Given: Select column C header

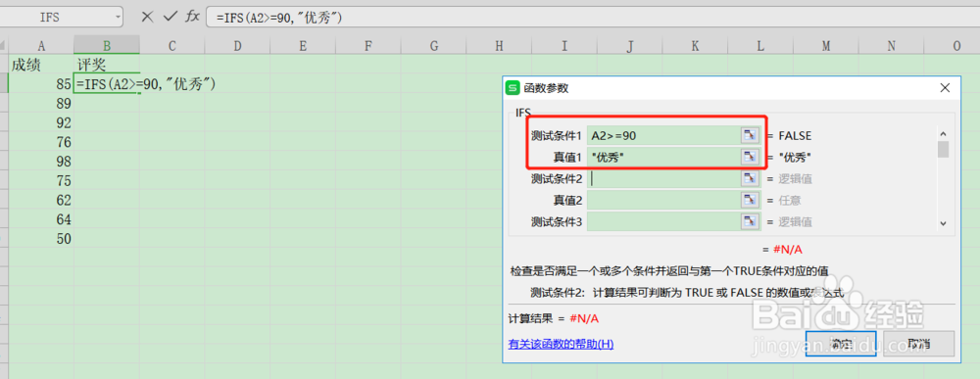Looking at the screenshot, I should click(x=171, y=45).
